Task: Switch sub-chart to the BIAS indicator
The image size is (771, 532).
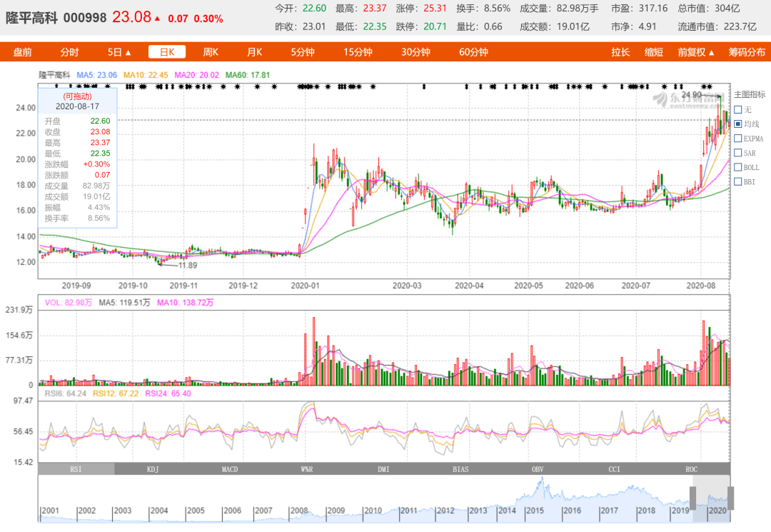Action: click(x=460, y=469)
